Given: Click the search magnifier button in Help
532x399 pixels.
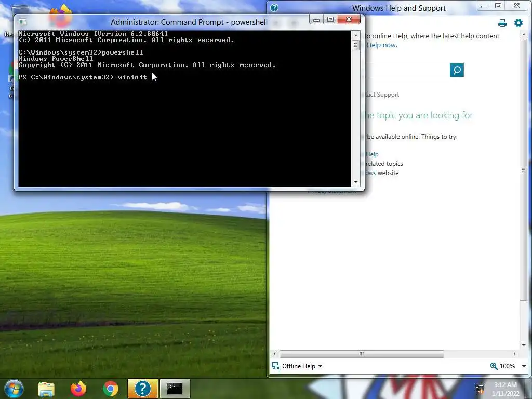Looking at the screenshot, I should 457,70.
